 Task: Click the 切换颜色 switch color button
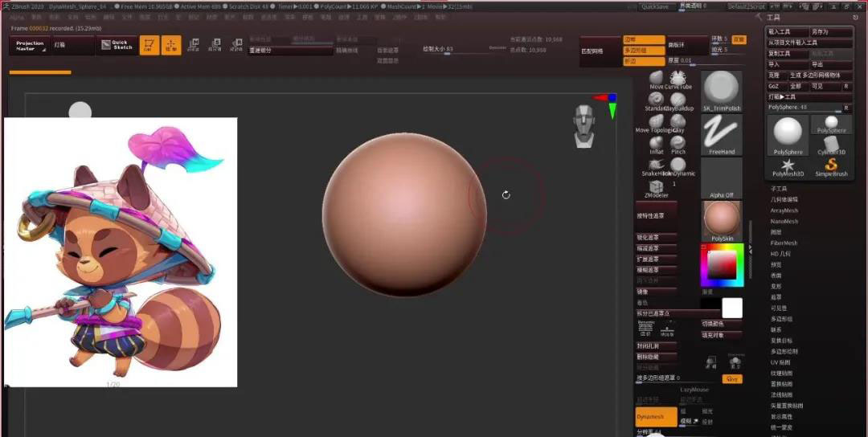pos(722,325)
